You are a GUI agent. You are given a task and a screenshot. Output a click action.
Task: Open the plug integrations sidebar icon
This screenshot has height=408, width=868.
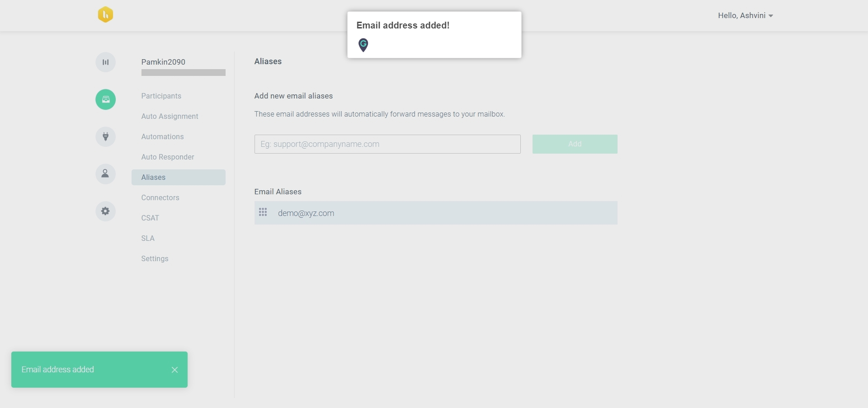point(105,136)
